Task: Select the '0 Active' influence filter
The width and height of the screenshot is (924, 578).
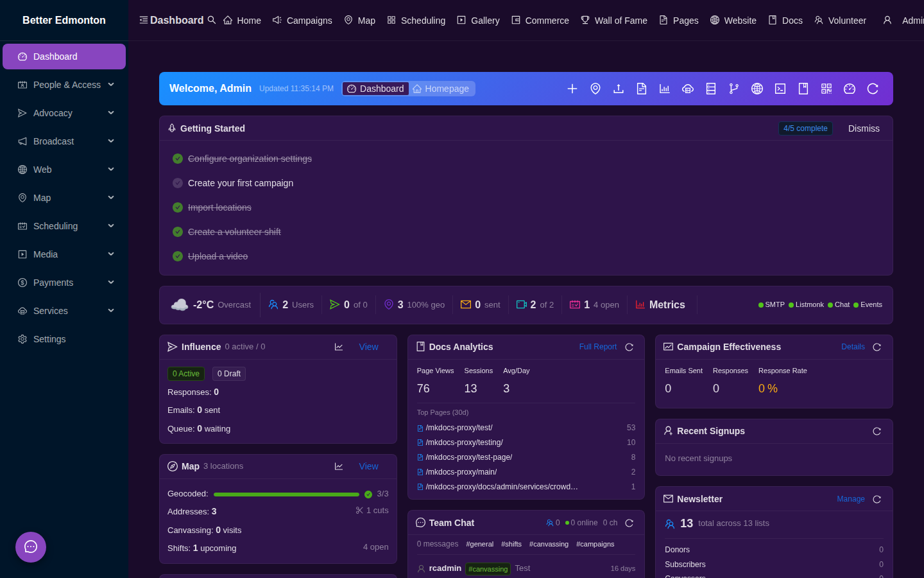Action: coord(186,374)
